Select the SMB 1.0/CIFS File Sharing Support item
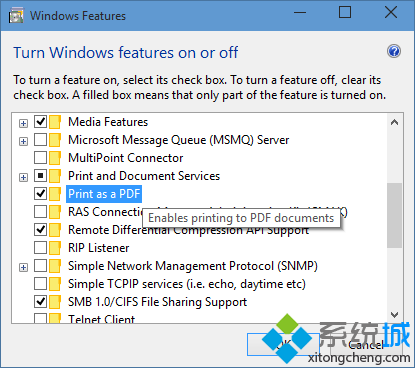Image resolution: width=415 pixels, height=368 pixels. pyautogui.click(x=157, y=302)
